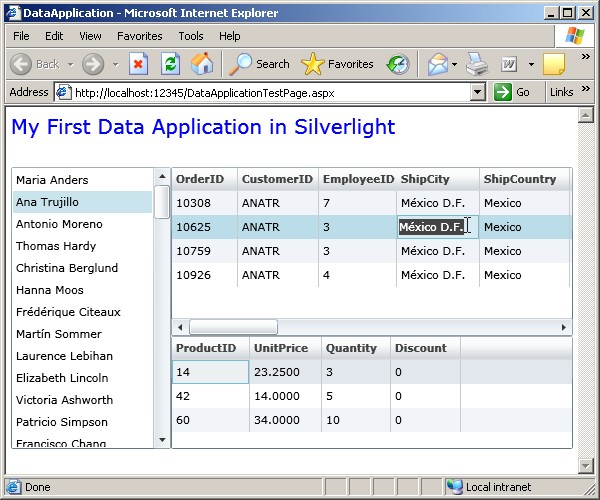Go to the Home page icon
Viewport: 600px width, 500px height.
pos(202,64)
